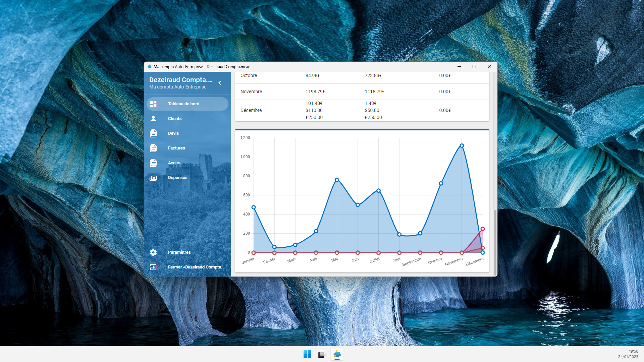Click the red Décembre data point on chart

[x=483, y=229]
